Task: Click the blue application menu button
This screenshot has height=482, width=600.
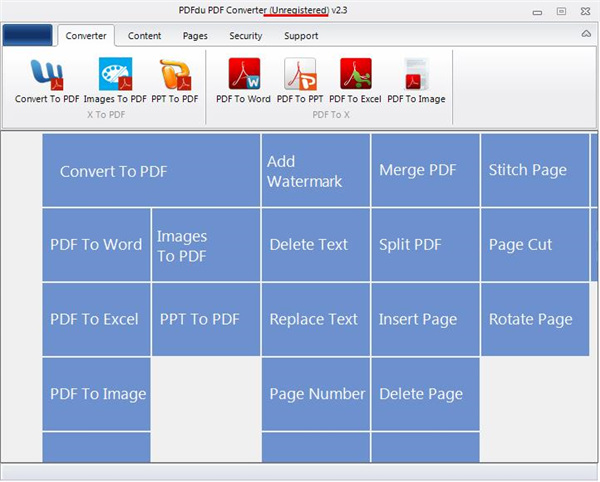Action: pyautogui.click(x=28, y=36)
